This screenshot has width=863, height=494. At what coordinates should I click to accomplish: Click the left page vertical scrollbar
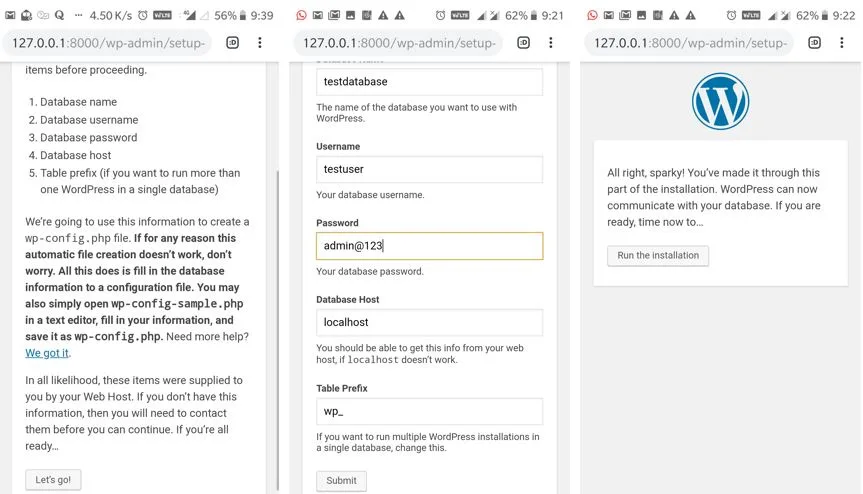click(x=277, y=330)
